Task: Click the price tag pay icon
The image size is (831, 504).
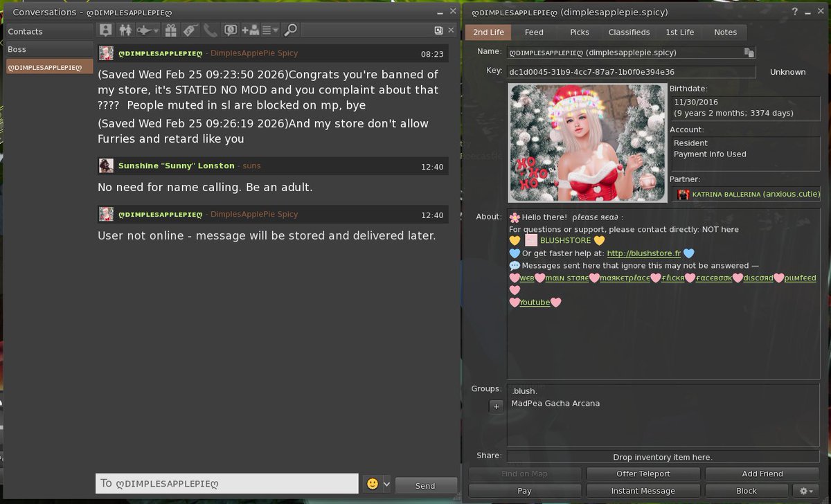Action: 190,30
